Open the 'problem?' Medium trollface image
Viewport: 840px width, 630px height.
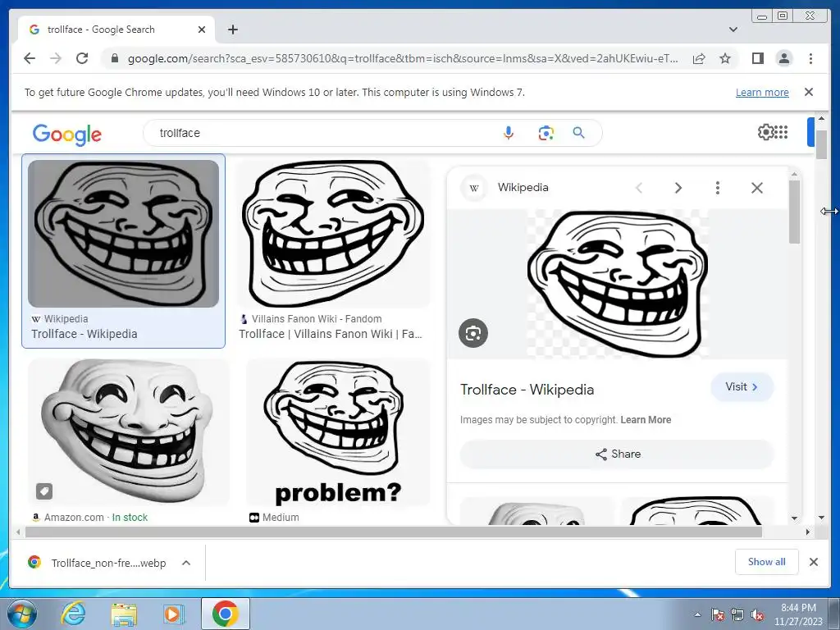(x=338, y=431)
